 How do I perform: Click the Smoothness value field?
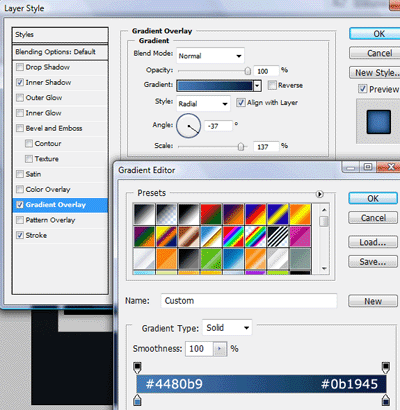[199, 349]
